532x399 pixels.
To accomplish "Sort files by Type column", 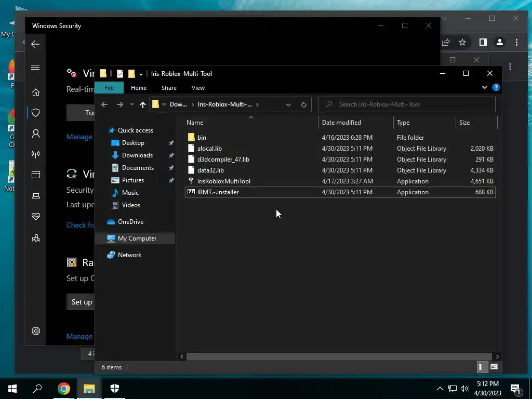I will coord(424,123).
